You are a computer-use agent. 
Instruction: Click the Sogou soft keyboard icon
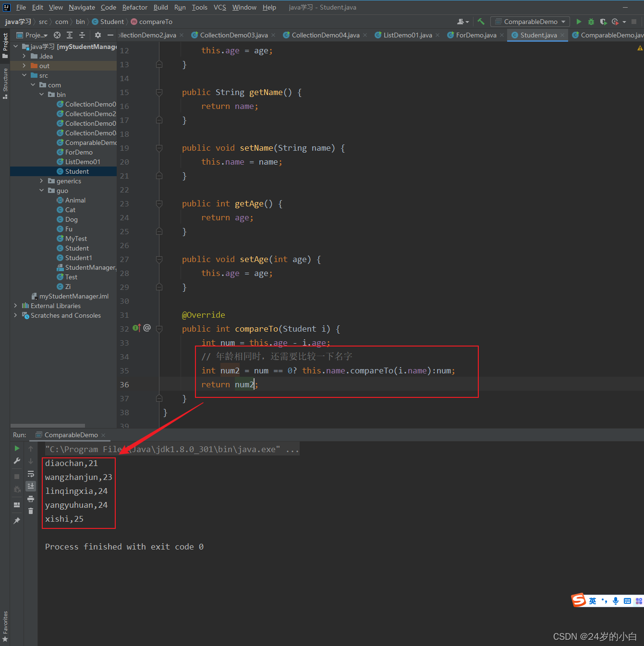(x=627, y=601)
